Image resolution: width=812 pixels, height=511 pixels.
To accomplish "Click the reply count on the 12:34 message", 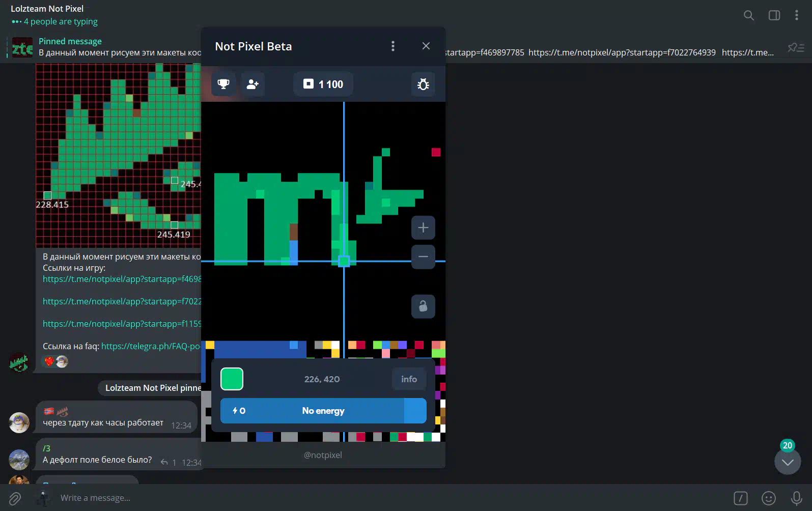I will pyautogui.click(x=169, y=463).
